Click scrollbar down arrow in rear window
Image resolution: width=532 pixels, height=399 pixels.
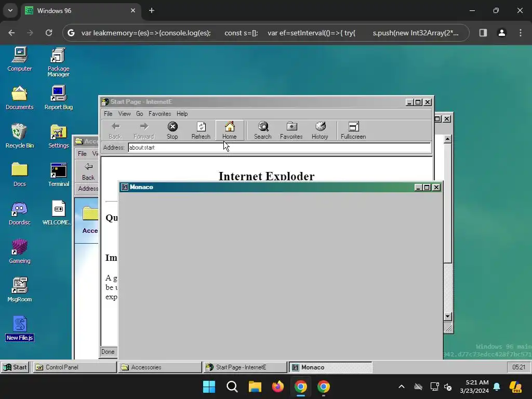click(447, 316)
